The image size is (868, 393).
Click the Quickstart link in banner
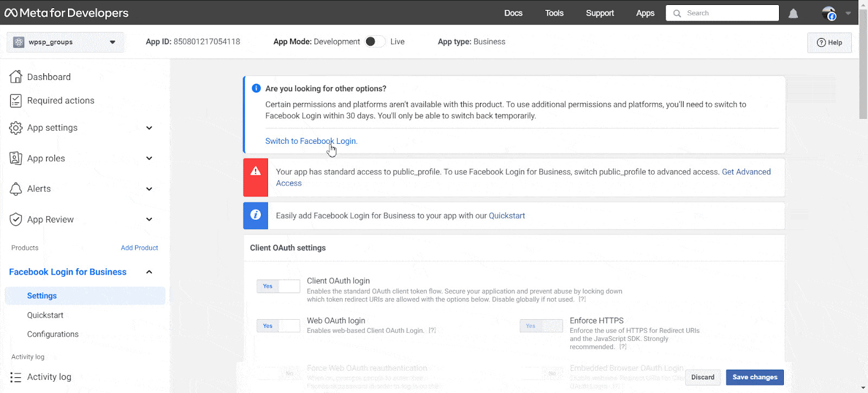click(x=507, y=215)
